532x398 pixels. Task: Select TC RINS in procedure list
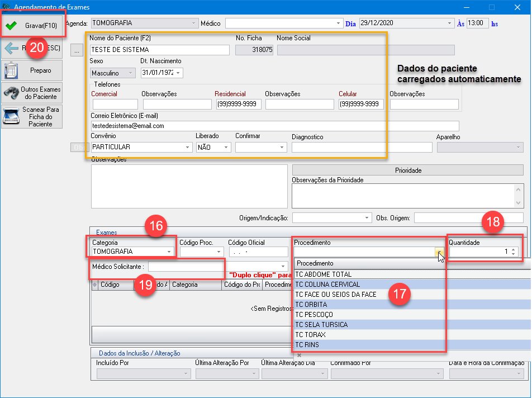click(307, 345)
